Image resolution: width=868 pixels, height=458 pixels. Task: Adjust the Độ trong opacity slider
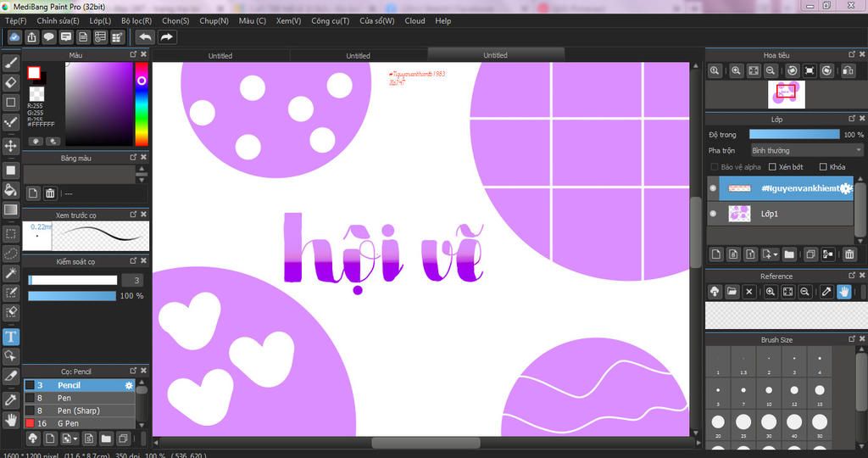tap(794, 135)
